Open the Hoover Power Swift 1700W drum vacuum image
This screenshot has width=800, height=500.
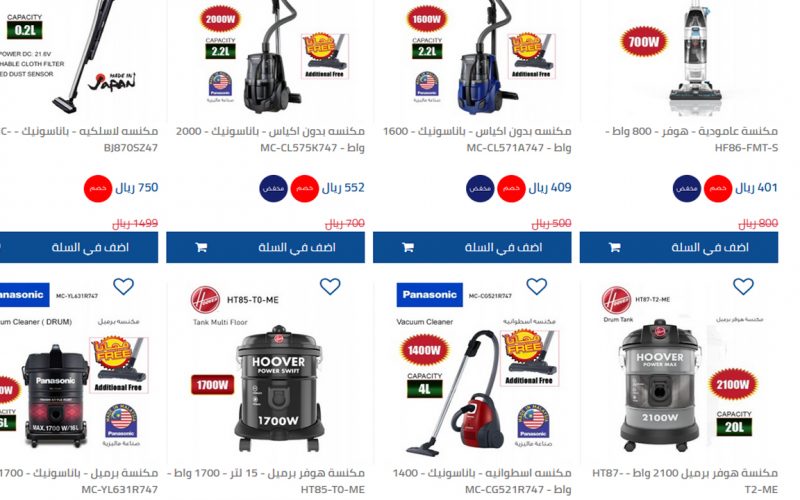tap(279, 388)
